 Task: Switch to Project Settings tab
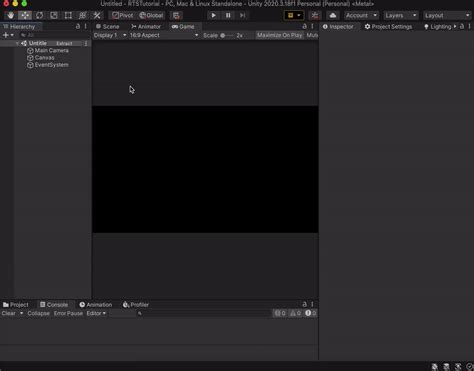click(x=388, y=27)
